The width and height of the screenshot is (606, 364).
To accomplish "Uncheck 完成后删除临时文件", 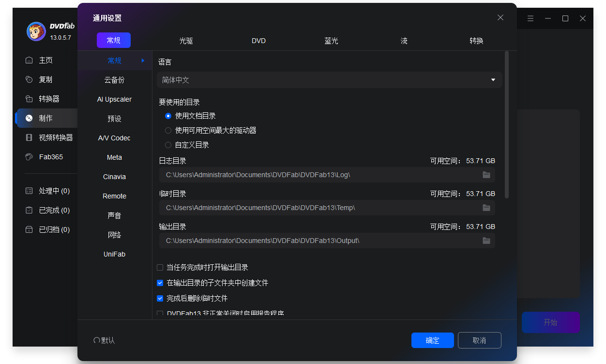I will click(160, 298).
